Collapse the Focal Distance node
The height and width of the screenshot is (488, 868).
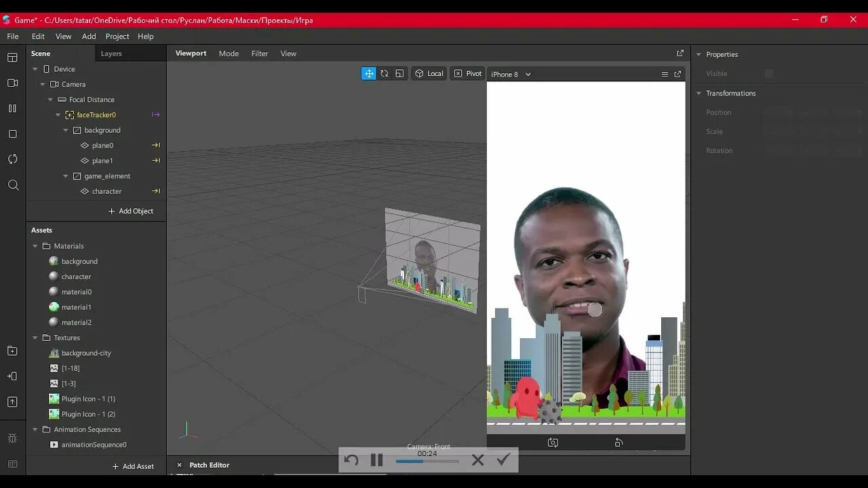pyautogui.click(x=50, y=100)
